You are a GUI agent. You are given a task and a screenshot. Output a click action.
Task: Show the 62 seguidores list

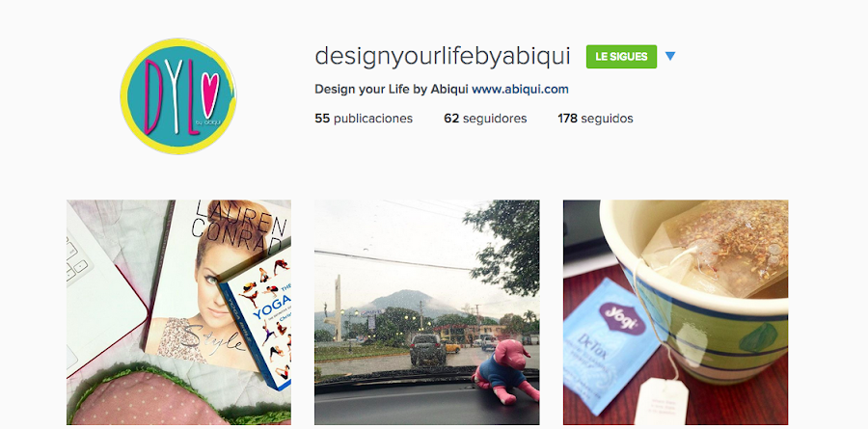[x=485, y=119]
